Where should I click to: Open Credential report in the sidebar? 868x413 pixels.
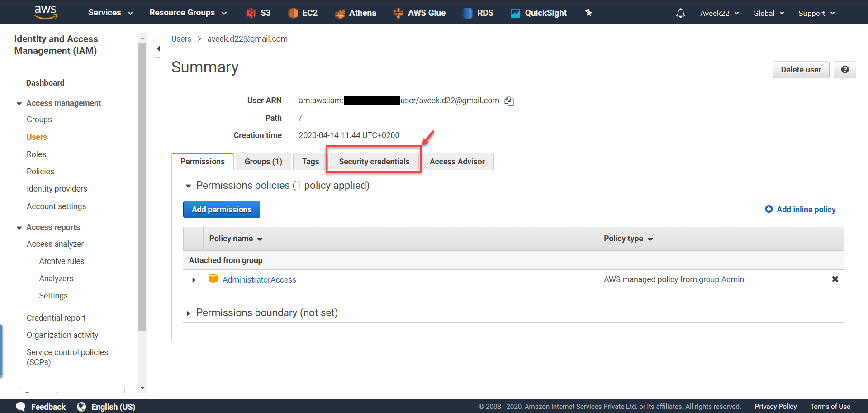[x=56, y=318]
